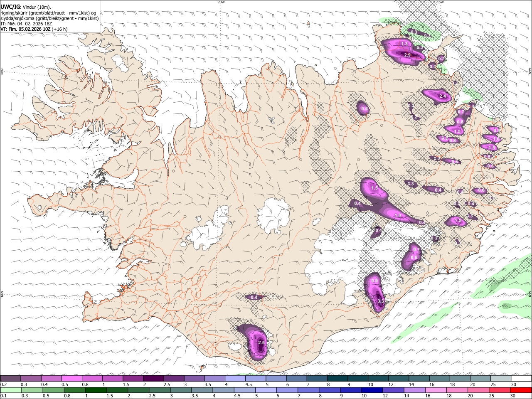Pick the white top-row swatch labeled 30
Screen dimensions: 532x399
(521, 378)
